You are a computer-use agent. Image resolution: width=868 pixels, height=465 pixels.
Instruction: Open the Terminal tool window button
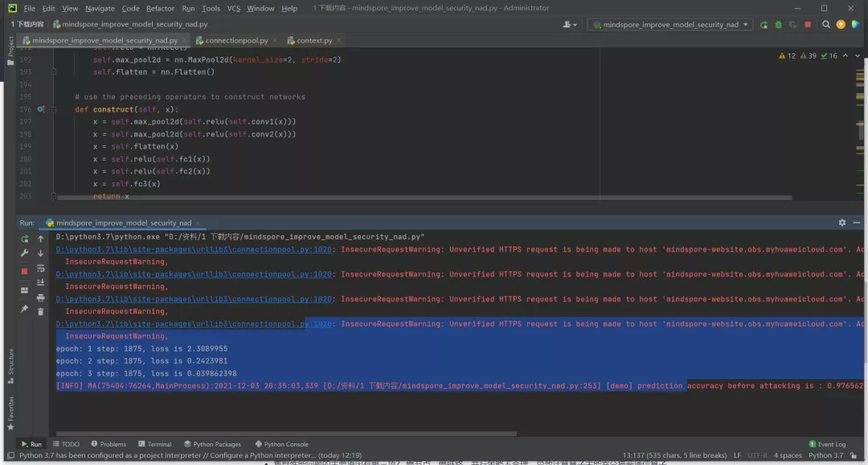(x=154, y=444)
